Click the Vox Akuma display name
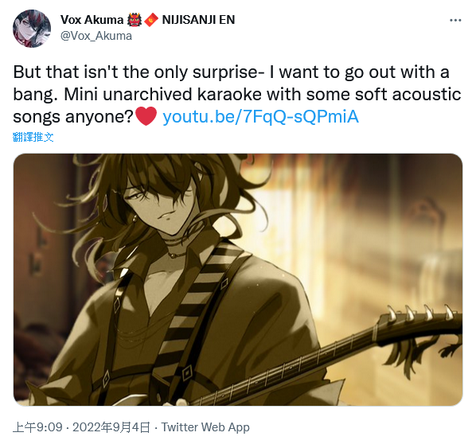The height and width of the screenshot is (448, 476). point(92,20)
